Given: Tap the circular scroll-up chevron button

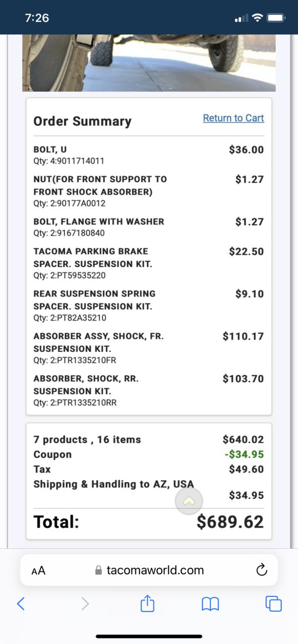Looking at the screenshot, I should point(189,501).
